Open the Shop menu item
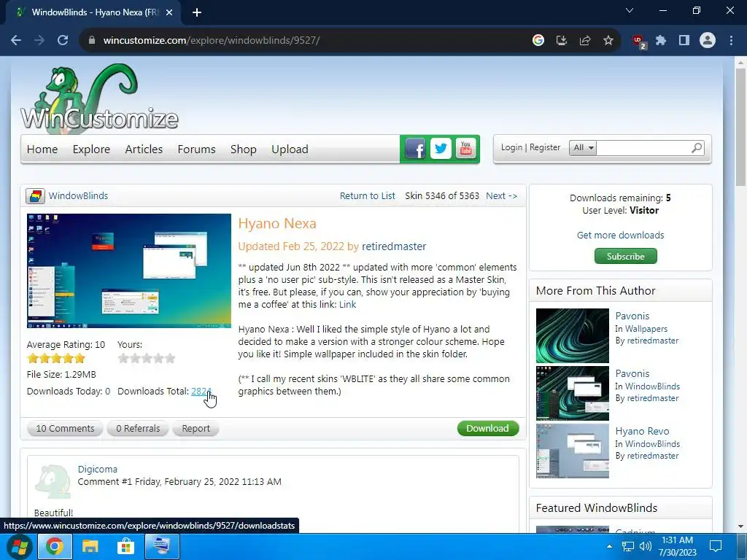The height and width of the screenshot is (560, 747). [244, 149]
